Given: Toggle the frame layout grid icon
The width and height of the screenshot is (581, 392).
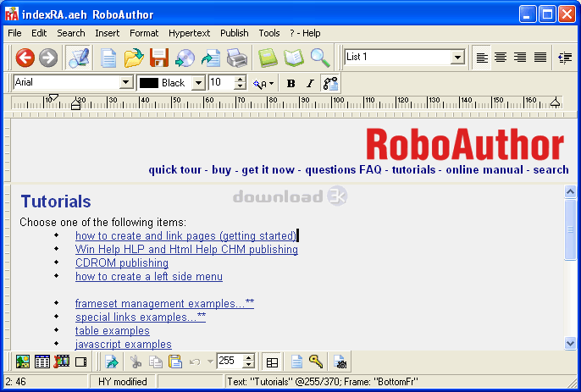Looking at the screenshot, I should pos(272,362).
